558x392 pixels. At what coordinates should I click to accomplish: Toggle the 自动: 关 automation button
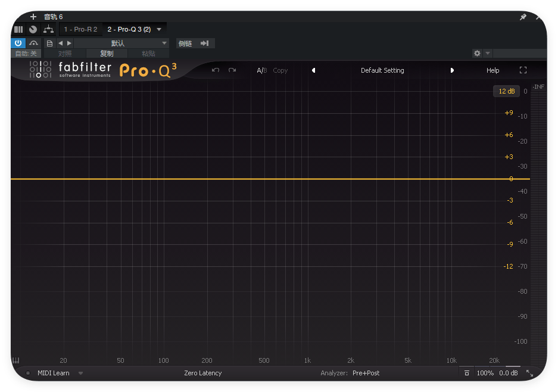[x=26, y=54]
